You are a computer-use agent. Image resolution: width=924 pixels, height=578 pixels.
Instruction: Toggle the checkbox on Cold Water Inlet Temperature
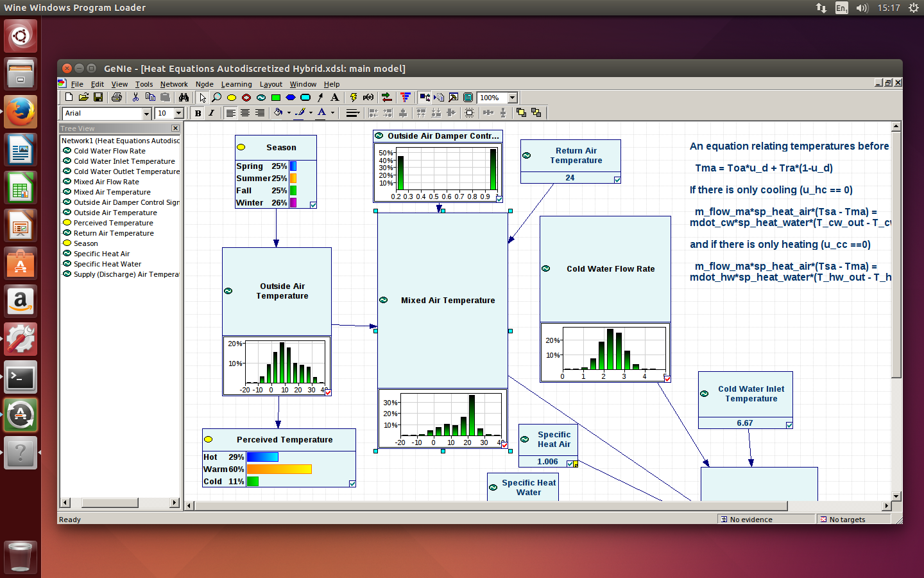(789, 424)
